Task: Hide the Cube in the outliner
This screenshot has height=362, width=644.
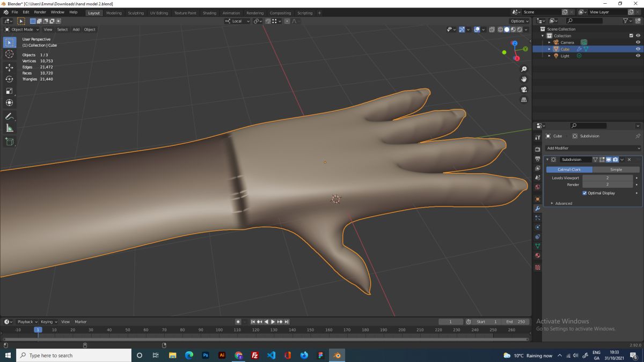Action: pyautogui.click(x=638, y=49)
